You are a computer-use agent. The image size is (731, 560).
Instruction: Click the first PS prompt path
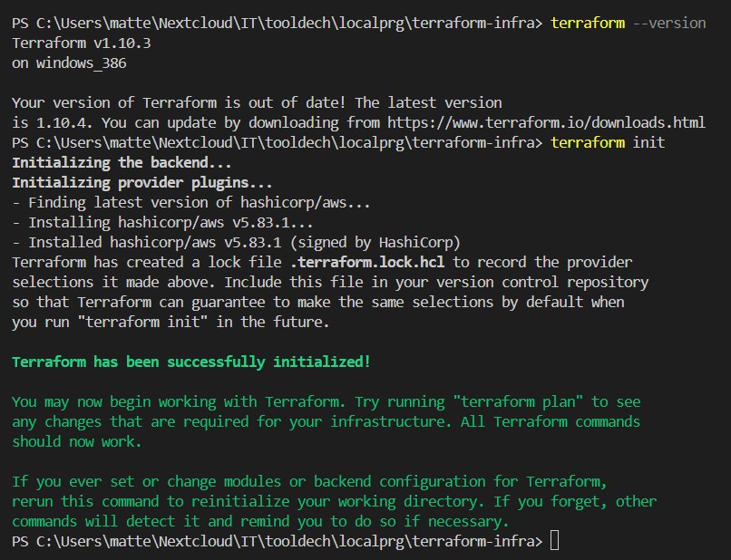click(x=278, y=23)
